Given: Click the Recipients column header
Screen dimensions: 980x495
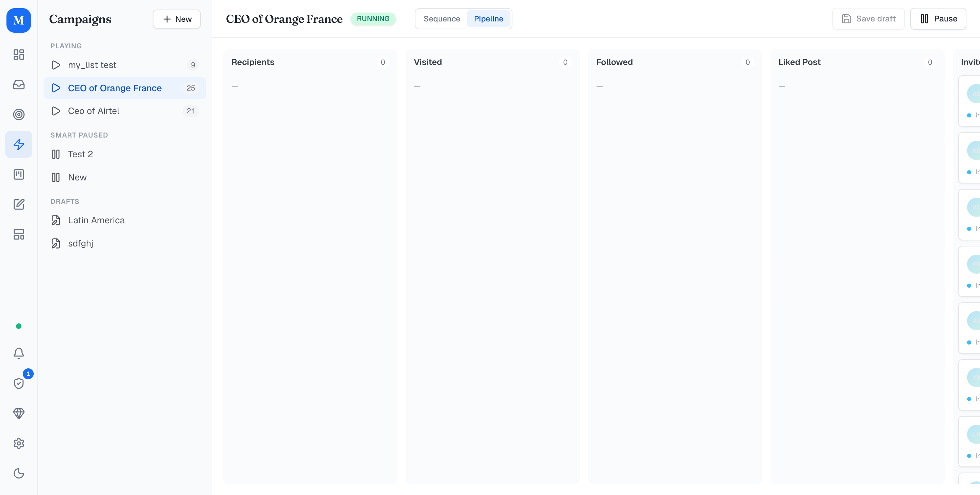Looking at the screenshot, I should click(252, 62).
